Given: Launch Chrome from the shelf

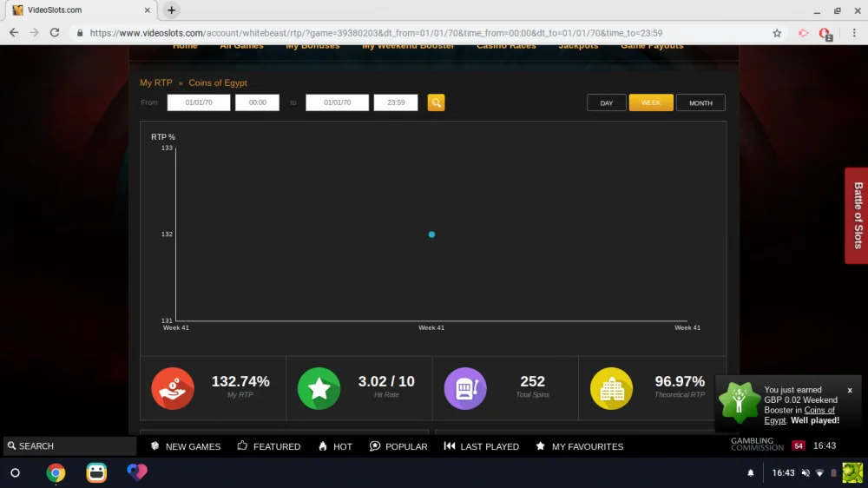Looking at the screenshot, I should coord(56,473).
